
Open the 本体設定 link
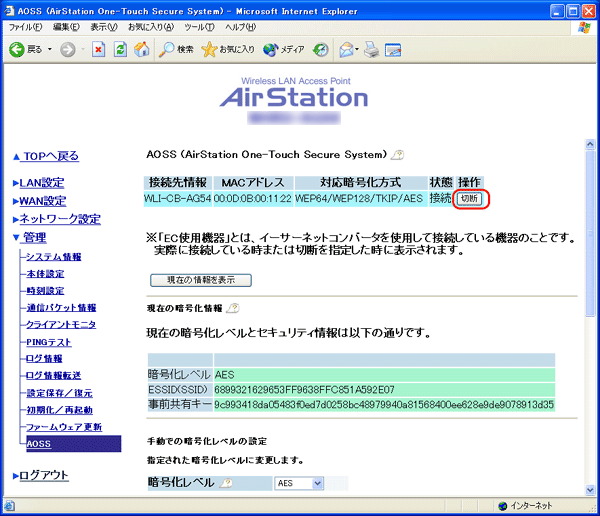click(45, 274)
